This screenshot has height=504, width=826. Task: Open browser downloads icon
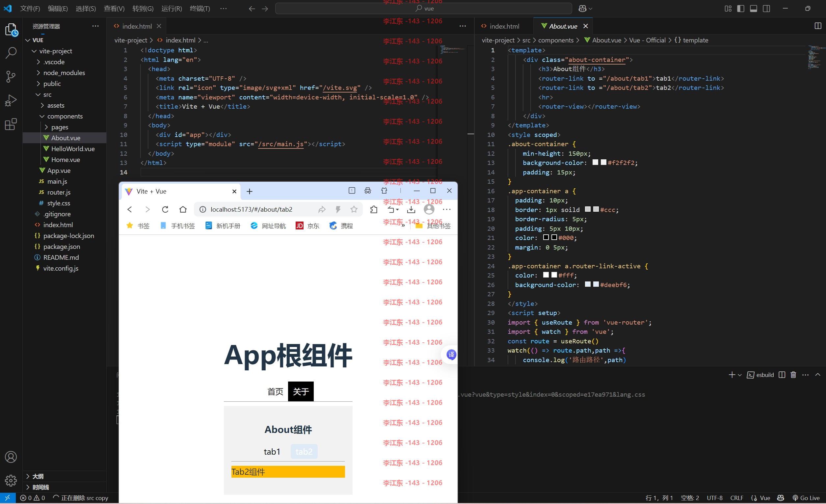[x=411, y=209]
